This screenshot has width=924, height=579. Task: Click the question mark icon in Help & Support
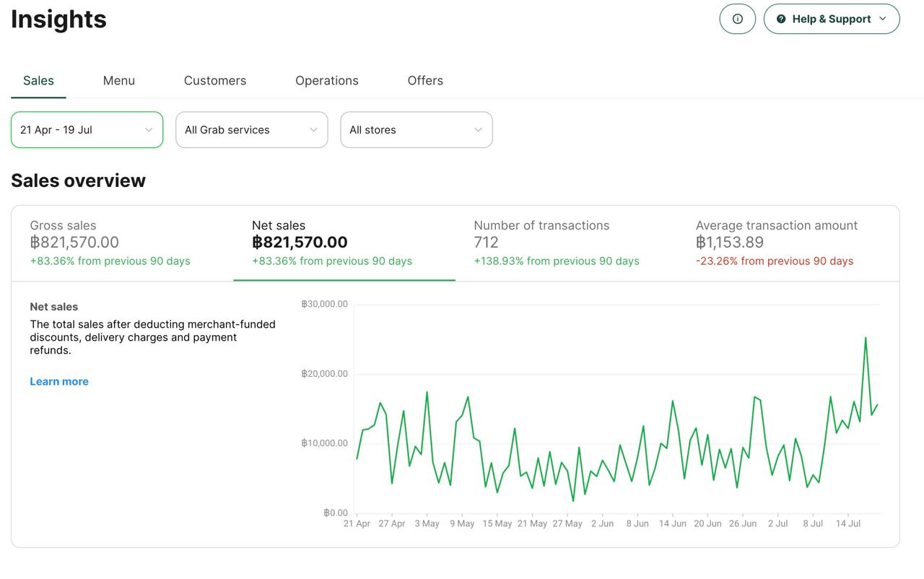pos(781,19)
